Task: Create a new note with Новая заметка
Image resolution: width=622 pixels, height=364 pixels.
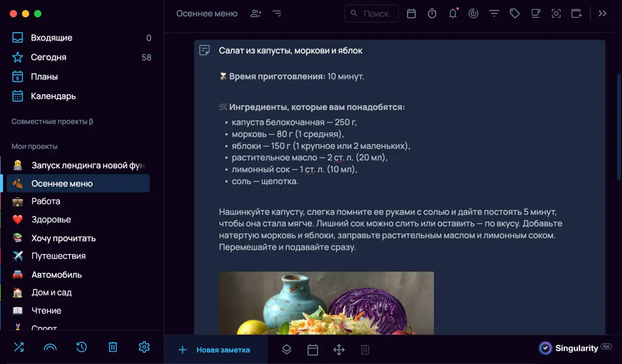Action: point(215,350)
